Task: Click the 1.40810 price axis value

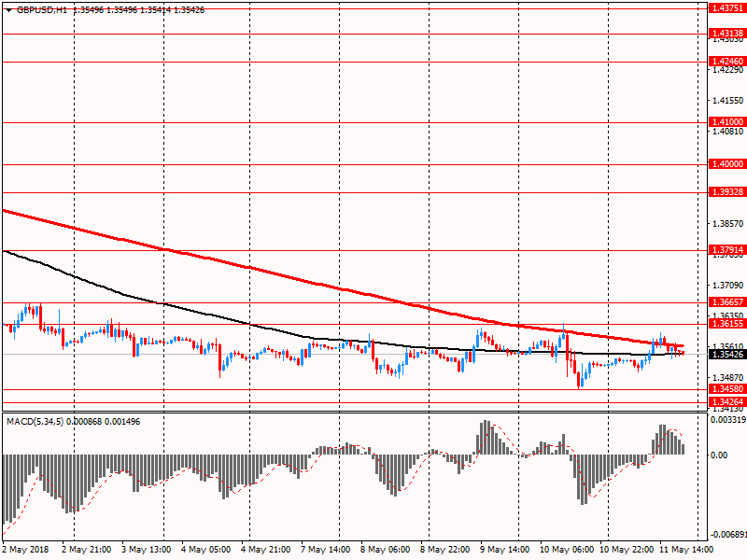Action: pyautogui.click(x=728, y=132)
